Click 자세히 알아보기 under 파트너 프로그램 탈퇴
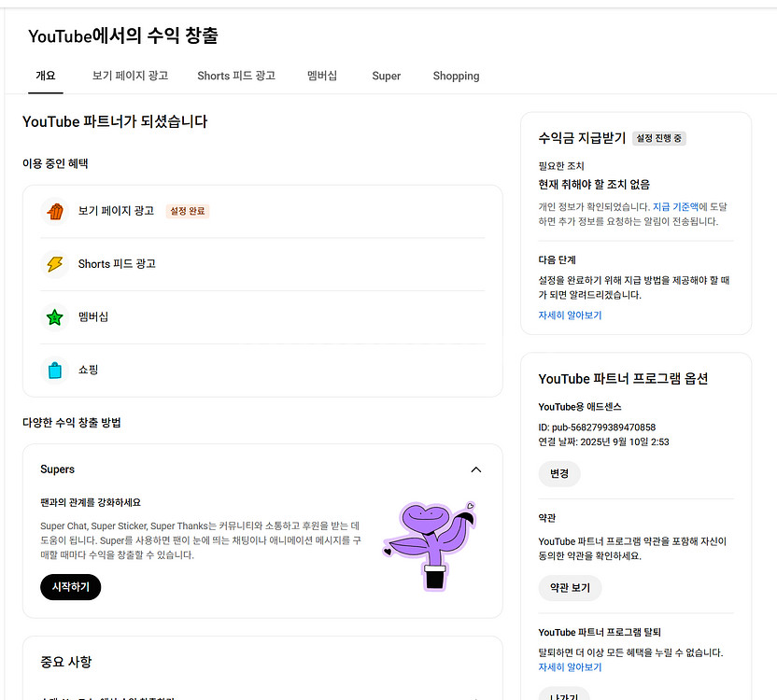The image size is (777, 700). click(x=571, y=667)
